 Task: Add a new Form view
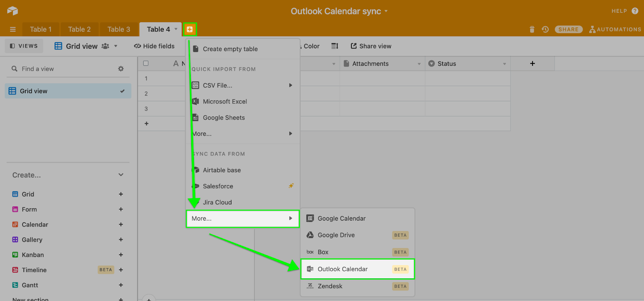click(121, 209)
